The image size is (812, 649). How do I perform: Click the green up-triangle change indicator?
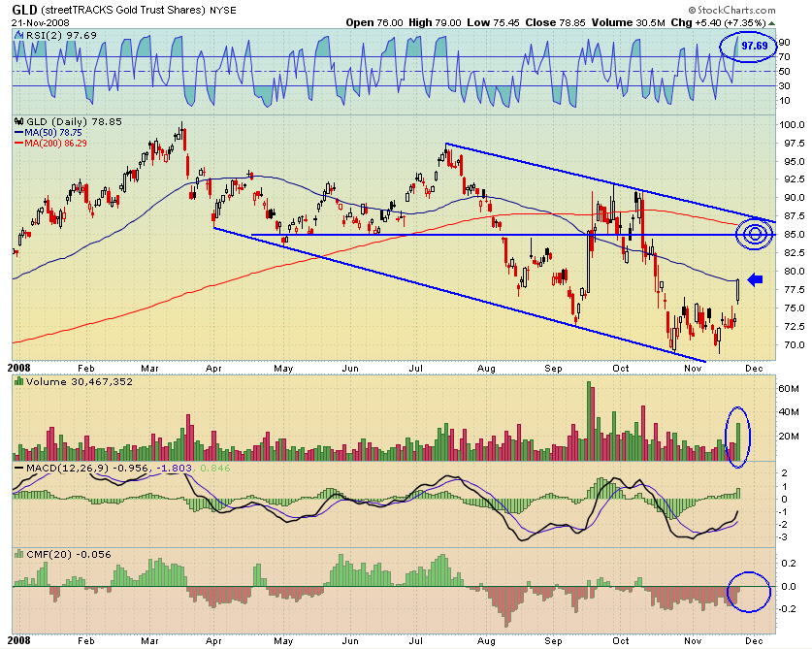click(771, 23)
